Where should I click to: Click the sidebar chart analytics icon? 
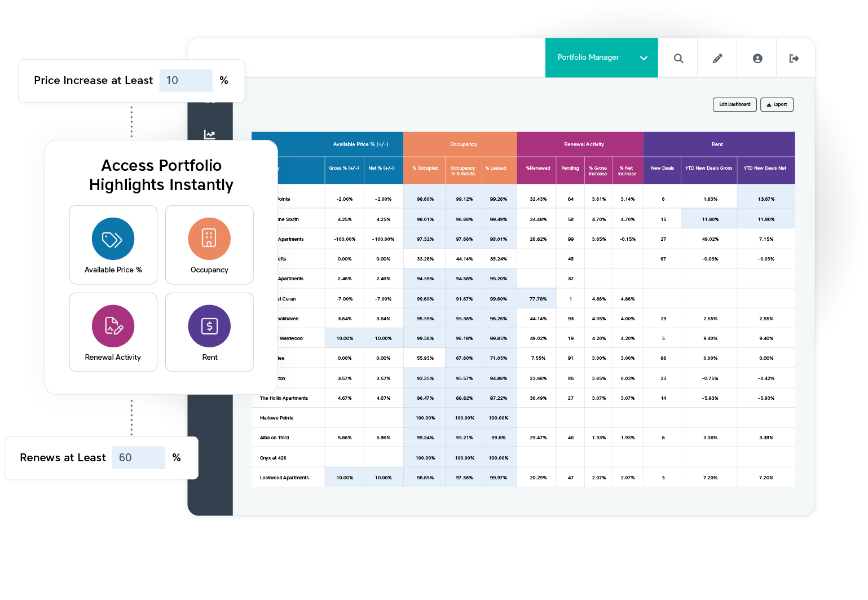coord(210,134)
